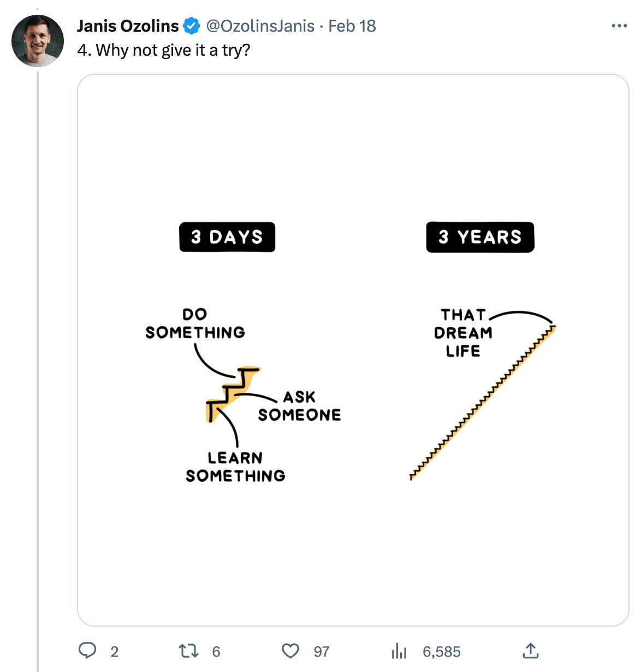Open the tweet's illustration image

pyautogui.click(x=353, y=350)
